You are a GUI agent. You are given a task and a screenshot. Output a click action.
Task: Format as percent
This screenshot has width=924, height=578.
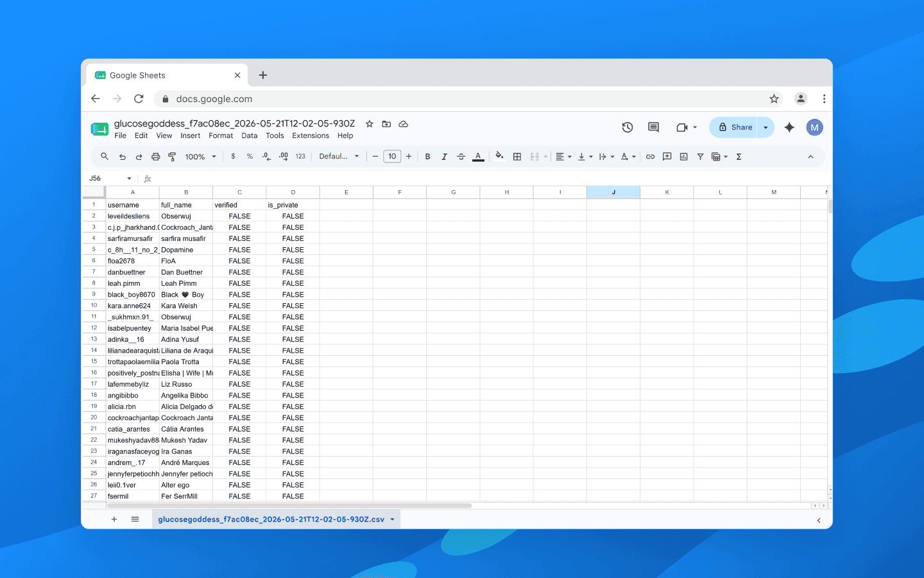(250, 157)
